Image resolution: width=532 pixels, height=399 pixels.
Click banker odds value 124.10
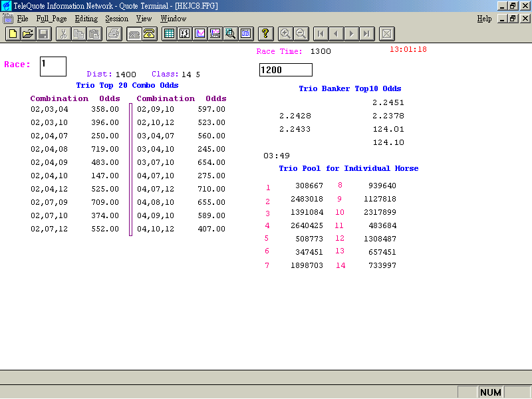pyautogui.click(x=388, y=142)
